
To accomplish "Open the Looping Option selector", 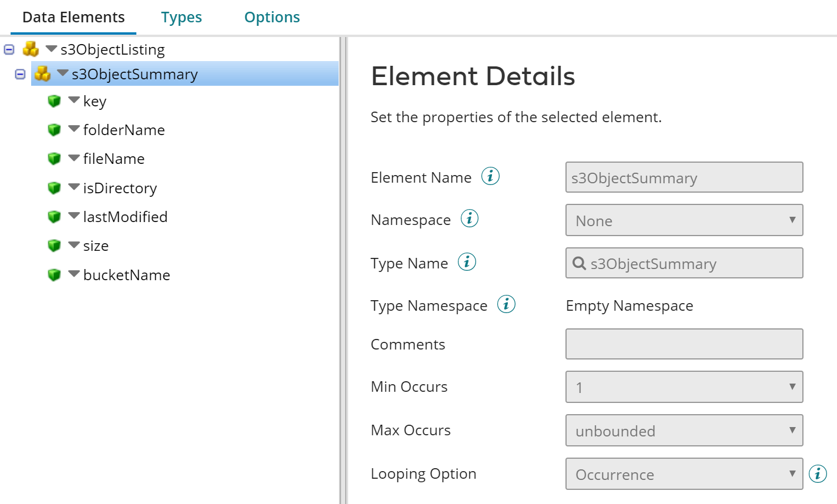I will (792, 473).
